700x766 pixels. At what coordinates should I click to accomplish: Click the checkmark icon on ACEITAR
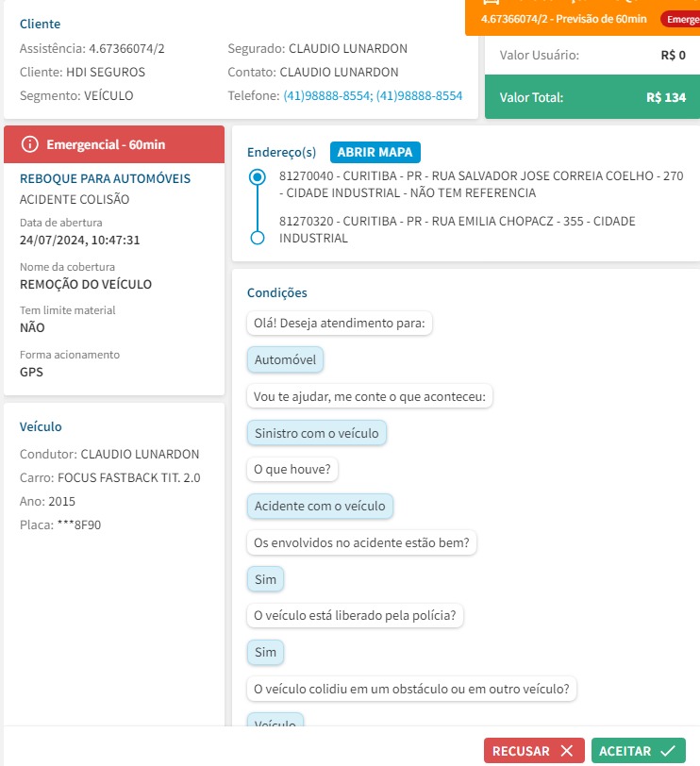point(668,751)
